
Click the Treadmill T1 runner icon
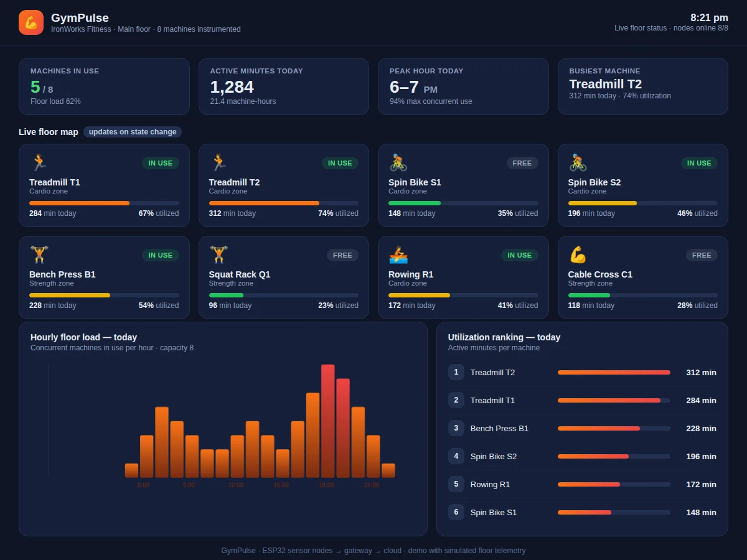click(39, 163)
